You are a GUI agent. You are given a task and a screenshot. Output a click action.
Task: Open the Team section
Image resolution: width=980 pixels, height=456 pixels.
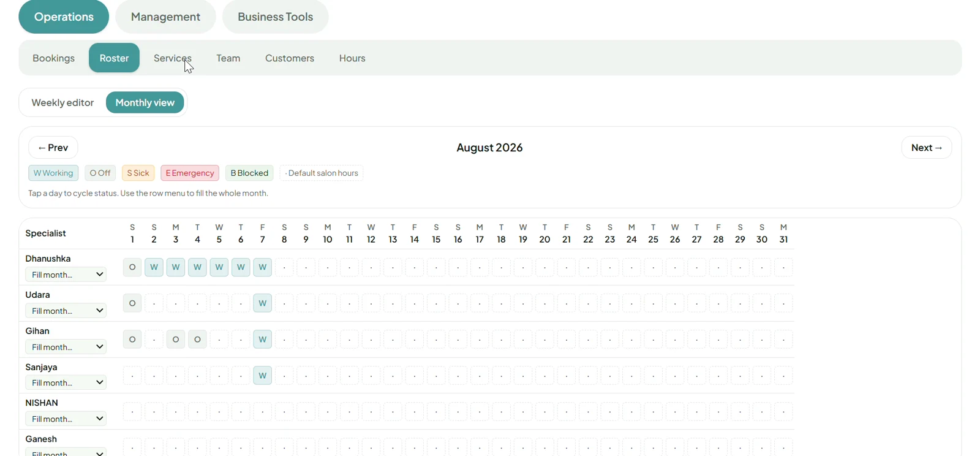point(228,58)
